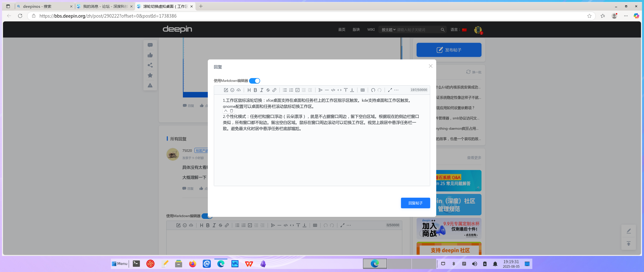Toggle Markdown editor switch in reply dialog
This screenshot has width=644, height=272.
255,81
